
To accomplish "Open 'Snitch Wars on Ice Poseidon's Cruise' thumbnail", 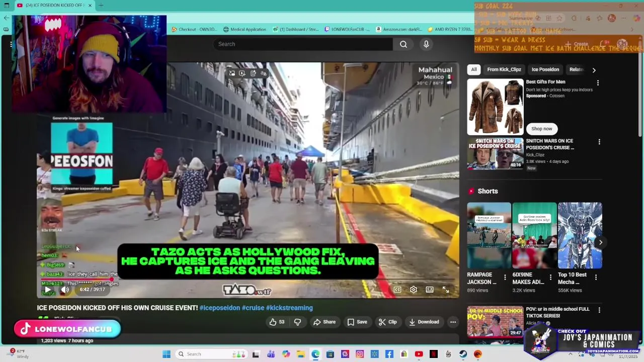I will click(x=495, y=154).
